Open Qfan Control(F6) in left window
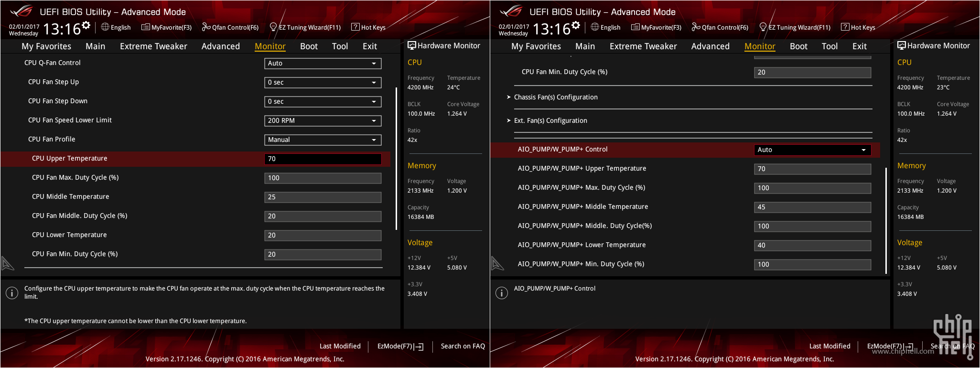 click(230, 27)
